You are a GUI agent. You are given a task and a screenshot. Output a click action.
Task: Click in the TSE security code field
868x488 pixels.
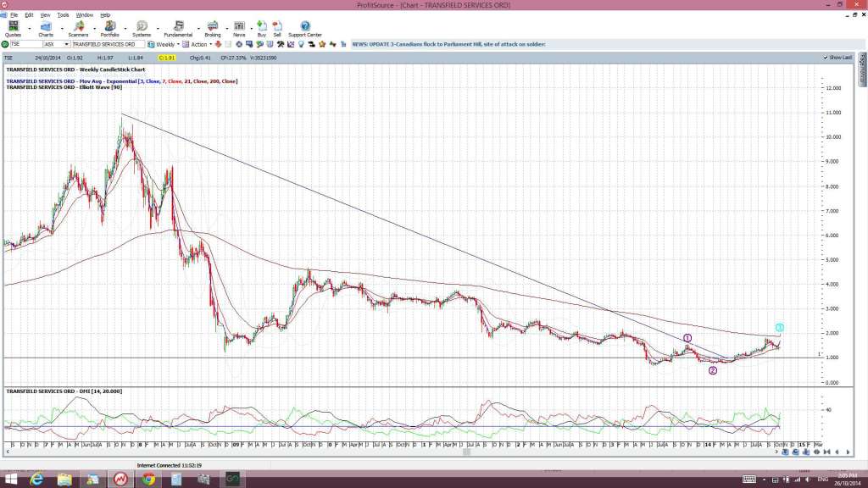point(26,44)
